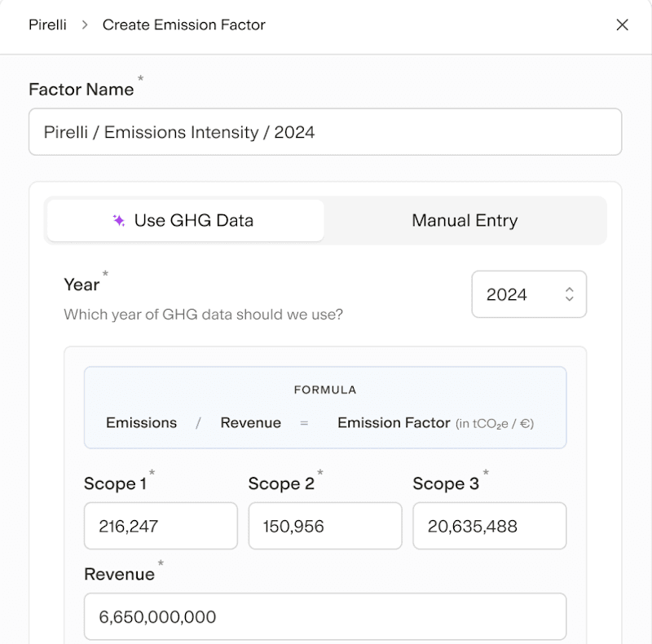Click the 'Scope 3' label
The height and width of the screenshot is (644, 652).
pyautogui.click(x=446, y=483)
